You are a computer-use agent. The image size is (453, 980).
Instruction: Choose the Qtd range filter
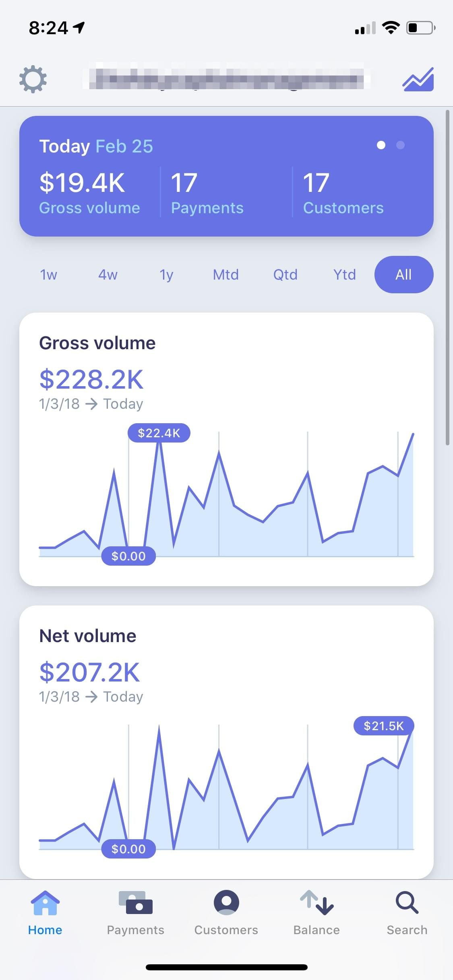pos(285,275)
